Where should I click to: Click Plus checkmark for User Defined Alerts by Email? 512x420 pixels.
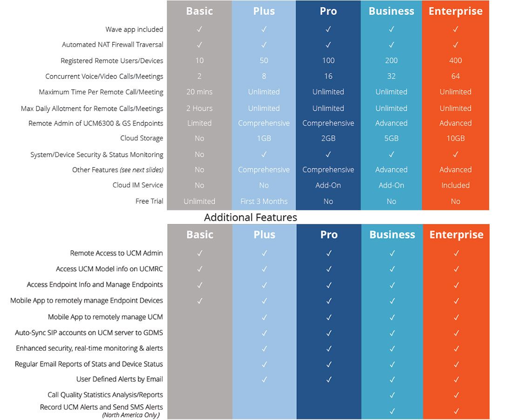264,380
